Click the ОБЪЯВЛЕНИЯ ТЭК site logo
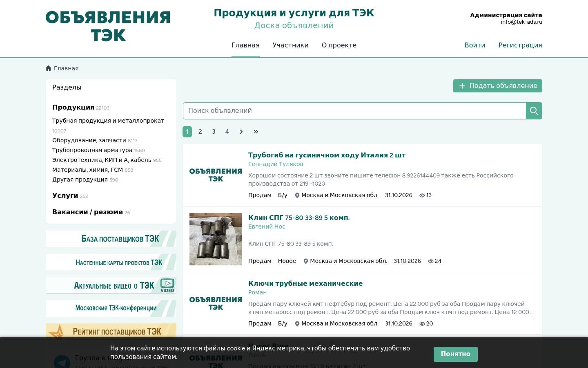This screenshot has height=368, width=588. point(108,27)
